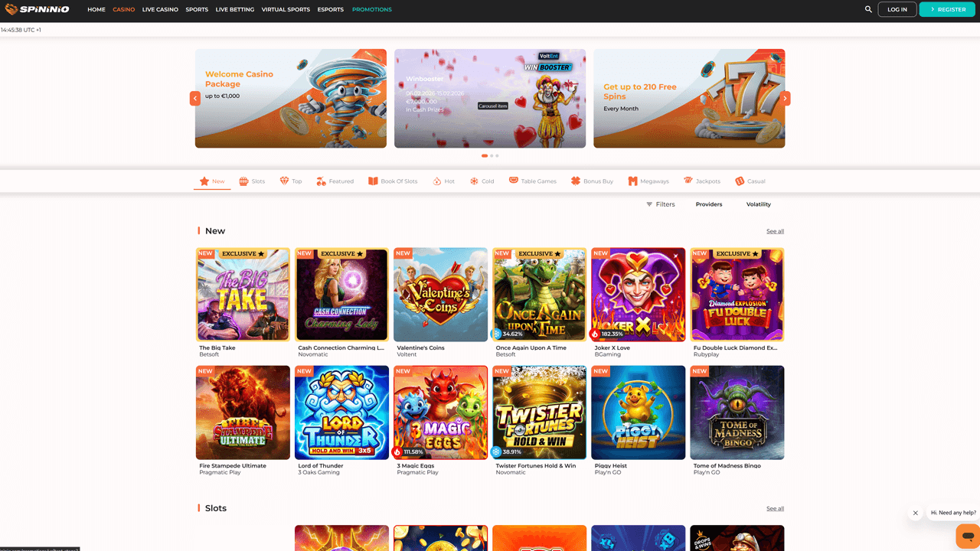This screenshot has width=980, height=551.
Task: Open the Casino menu item
Action: [123, 10]
